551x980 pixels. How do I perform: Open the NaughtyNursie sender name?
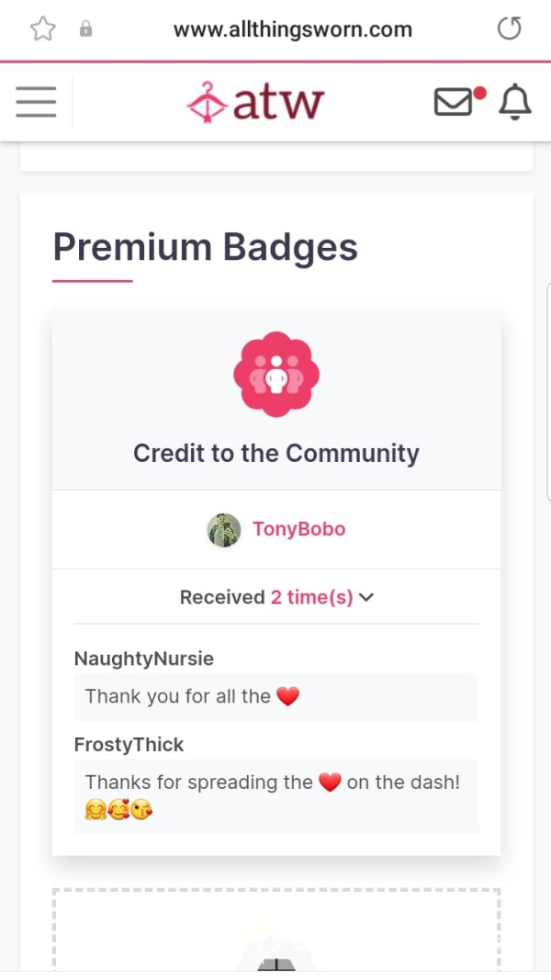143,659
